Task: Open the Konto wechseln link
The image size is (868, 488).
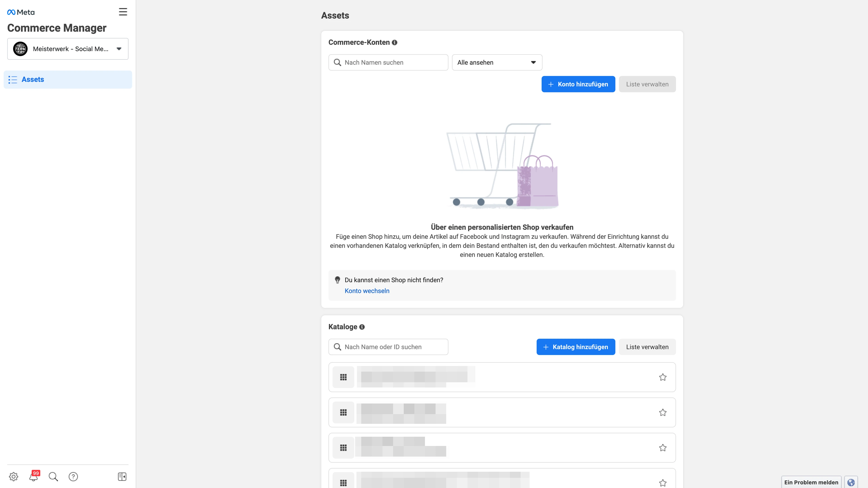Action: pyautogui.click(x=367, y=291)
